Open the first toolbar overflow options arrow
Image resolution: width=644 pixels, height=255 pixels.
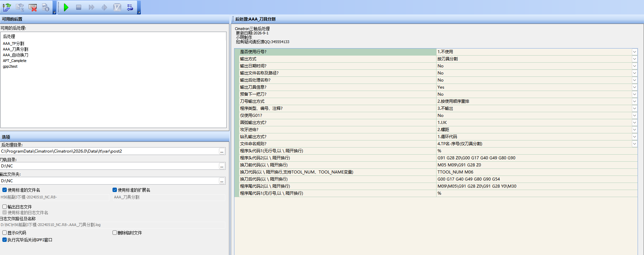point(54,12)
